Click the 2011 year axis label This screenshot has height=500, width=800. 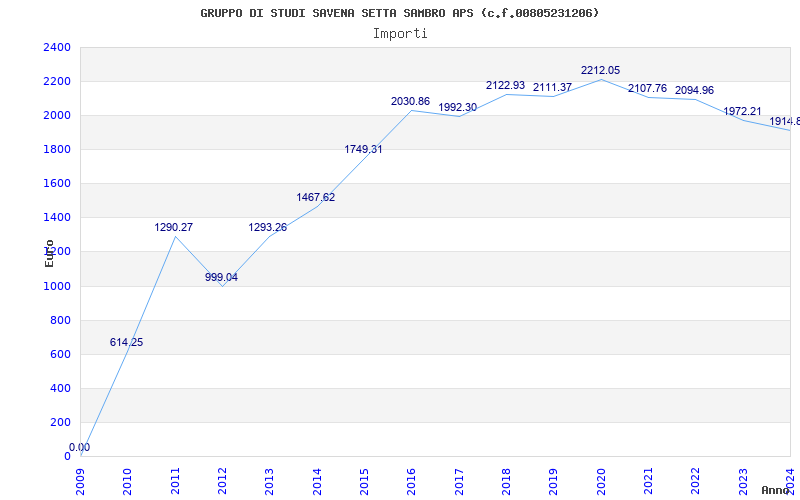175,482
